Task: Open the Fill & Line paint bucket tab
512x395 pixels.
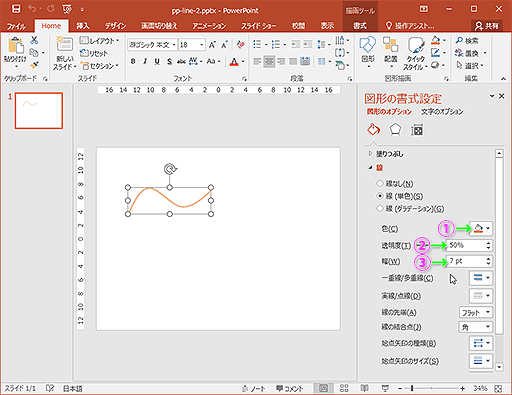Action: pos(374,130)
